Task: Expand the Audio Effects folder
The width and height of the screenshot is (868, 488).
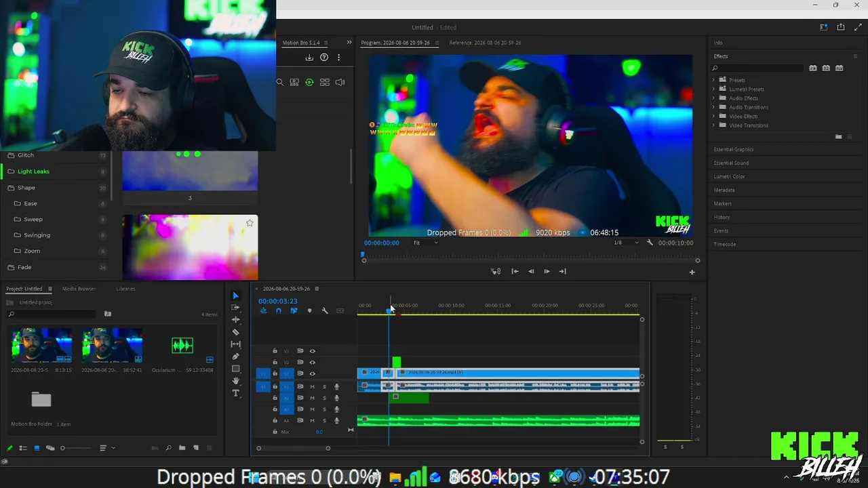Action: point(713,98)
